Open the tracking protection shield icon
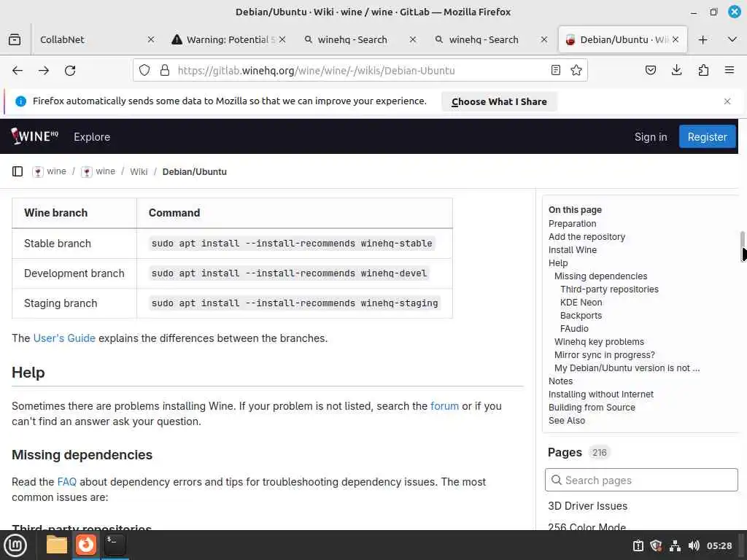 click(x=144, y=71)
